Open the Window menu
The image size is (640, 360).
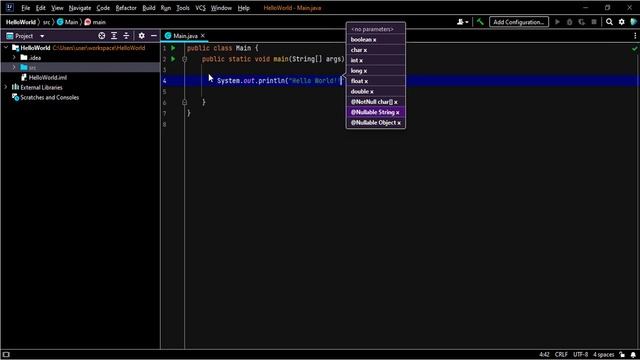pos(221,8)
